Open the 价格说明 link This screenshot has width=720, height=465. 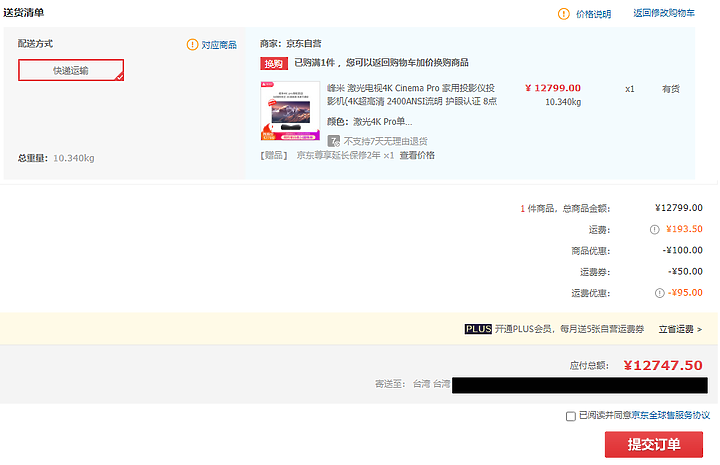click(x=593, y=14)
